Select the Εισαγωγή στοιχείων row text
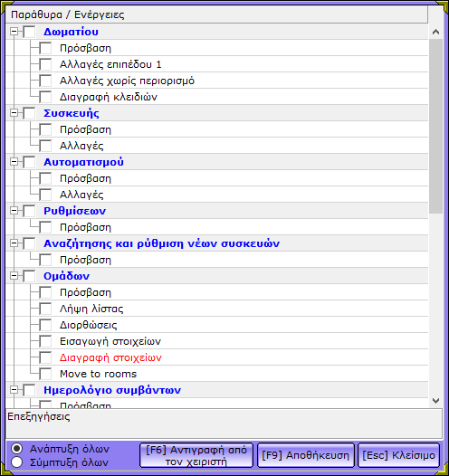449x476 pixels. (x=110, y=341)
